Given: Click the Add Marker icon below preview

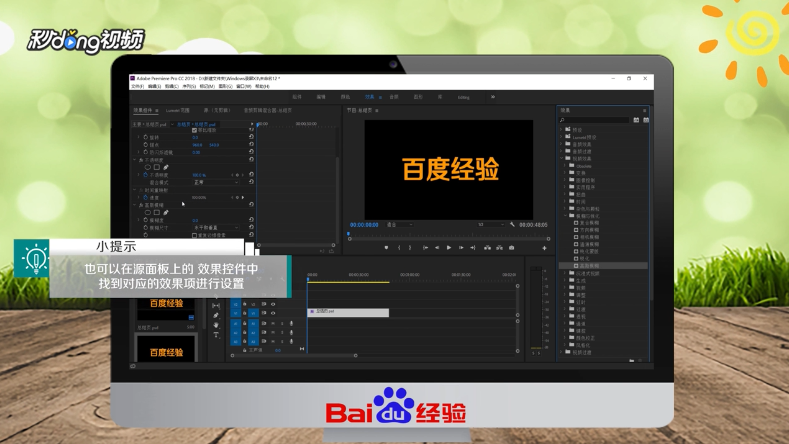Looking at the screenshot, I should (x=386, y=248).
